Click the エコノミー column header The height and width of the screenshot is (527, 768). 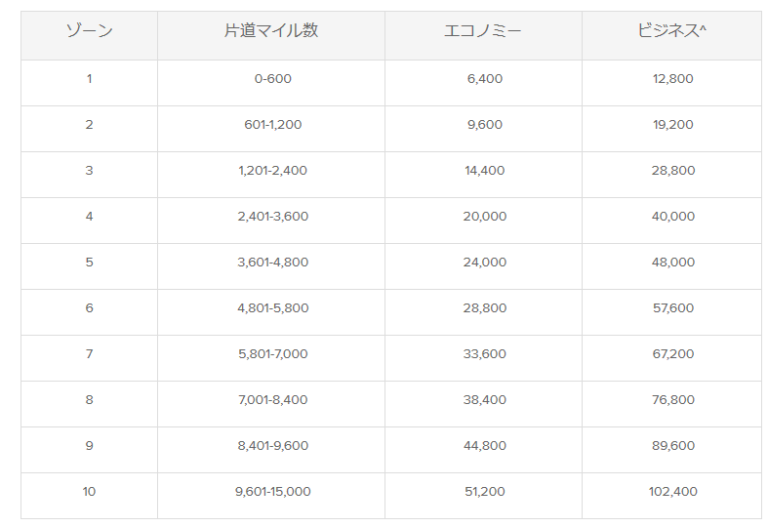485,31
